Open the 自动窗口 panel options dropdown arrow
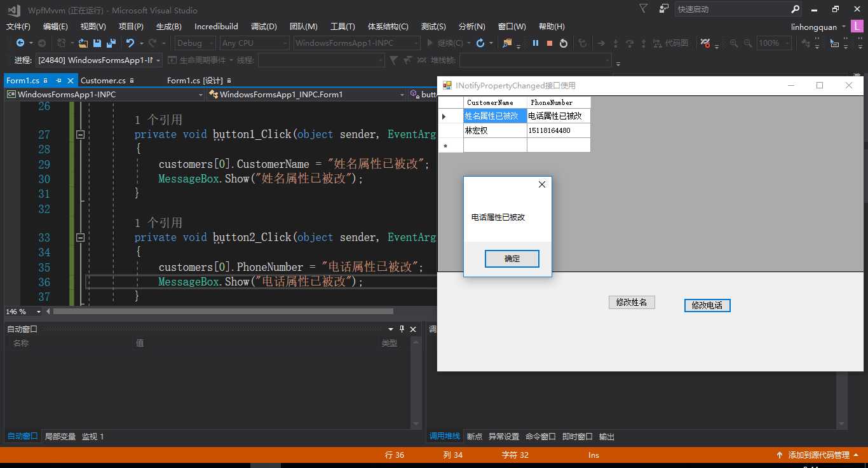 (391, 329)
